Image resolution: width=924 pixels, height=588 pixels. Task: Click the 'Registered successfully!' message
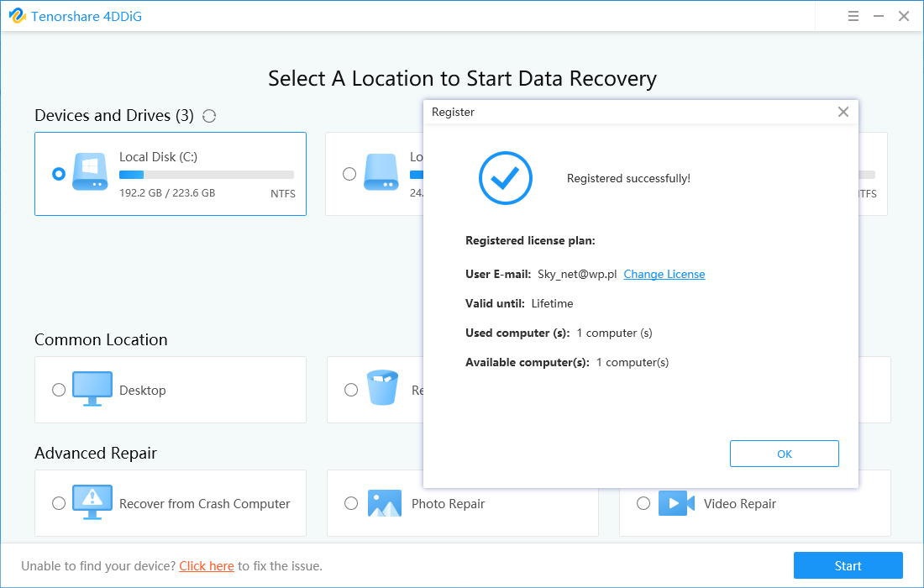click(x=628, y=179)
